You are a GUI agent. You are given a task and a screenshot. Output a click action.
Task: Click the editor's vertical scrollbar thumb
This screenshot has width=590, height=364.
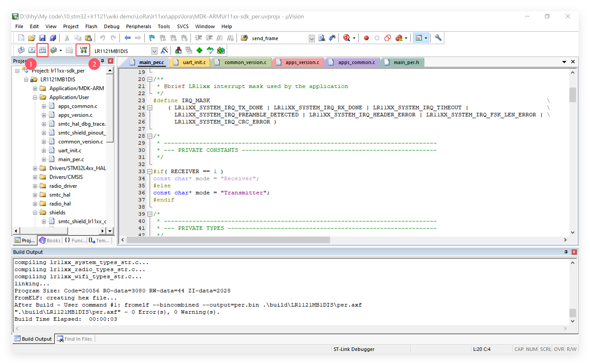[572, 94]
